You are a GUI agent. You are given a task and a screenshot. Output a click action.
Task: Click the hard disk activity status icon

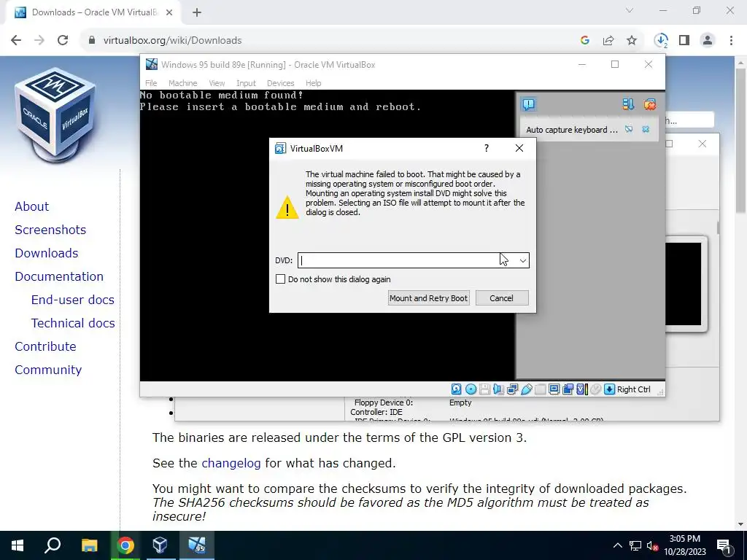point(456,389)
